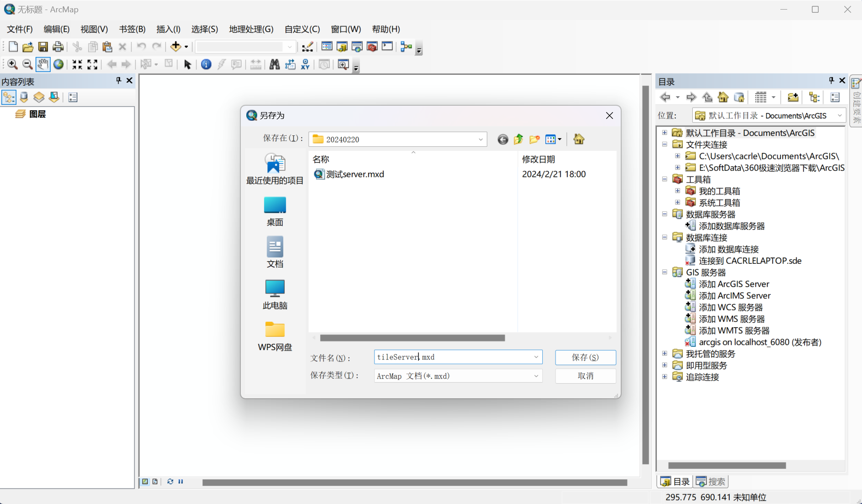The width and height of the screenshot is (862, 504).
Task: Open the 编辑(E) menu
Action: [57, 29]
